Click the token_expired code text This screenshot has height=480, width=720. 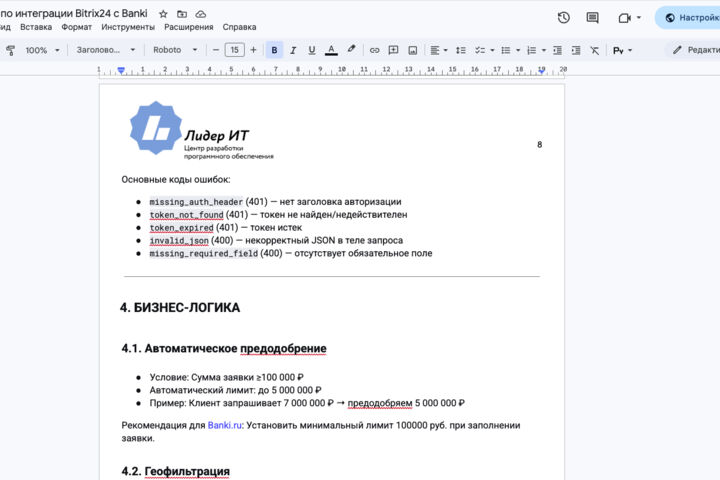pos(181,227)
